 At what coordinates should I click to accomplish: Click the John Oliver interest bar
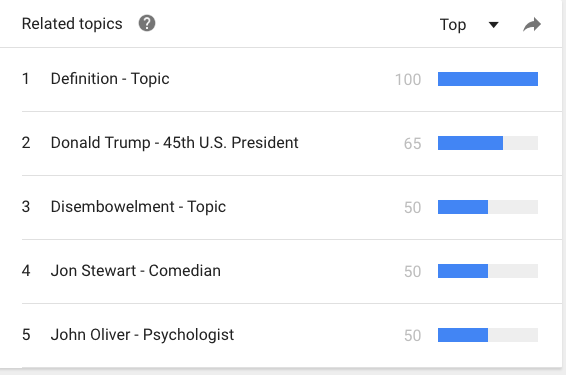[488, 335]
